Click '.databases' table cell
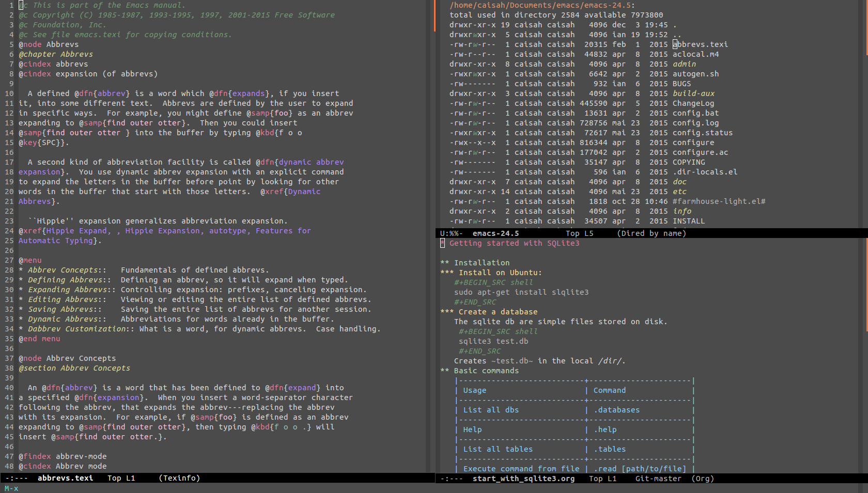868x493 pixels. coord(616,410)
